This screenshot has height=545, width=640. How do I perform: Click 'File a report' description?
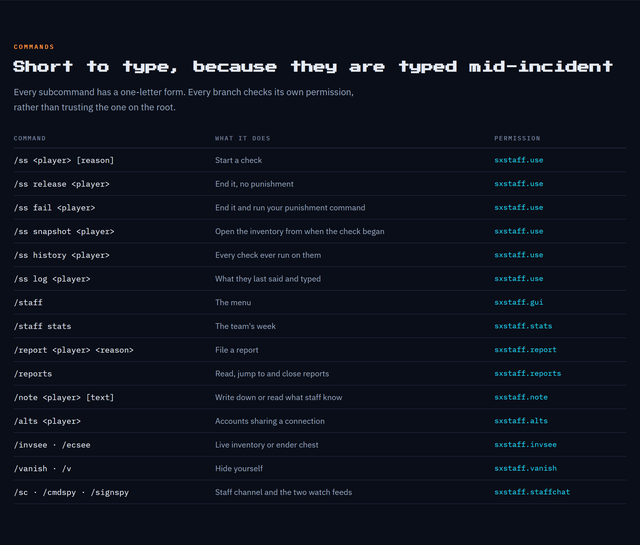[237, 349]
